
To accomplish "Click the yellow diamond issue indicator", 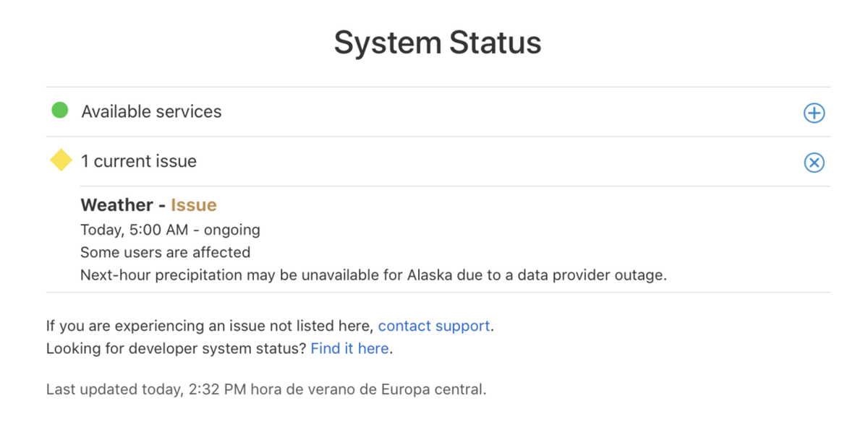I will click(x=60, y=160).
